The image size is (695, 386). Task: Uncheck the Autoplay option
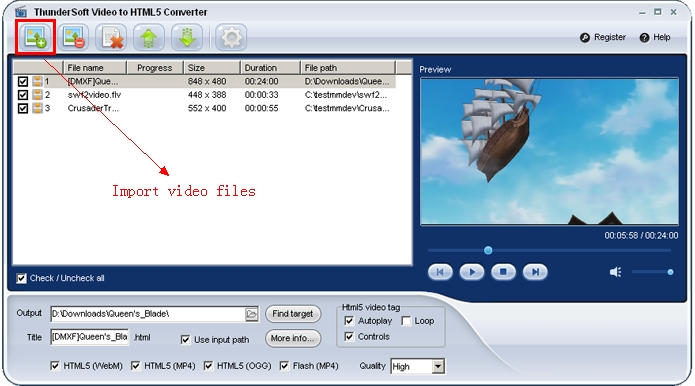coord(349,321)
